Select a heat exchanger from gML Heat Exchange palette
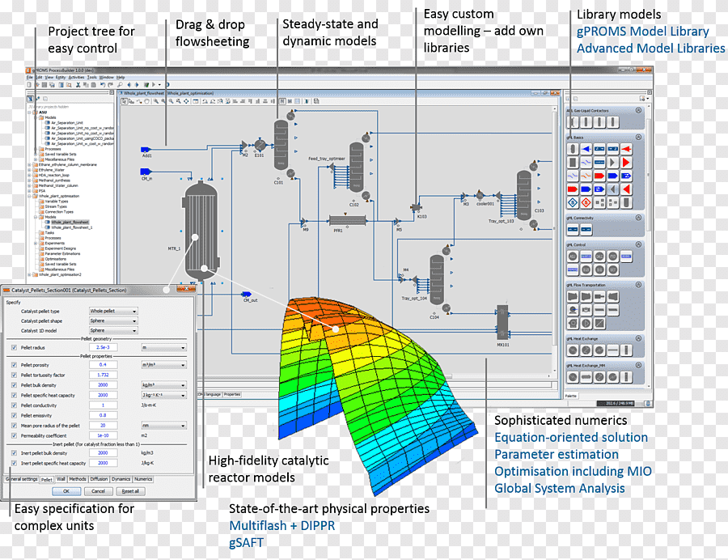The width and height of the screenshot is (728, 560). click(571, 351)
